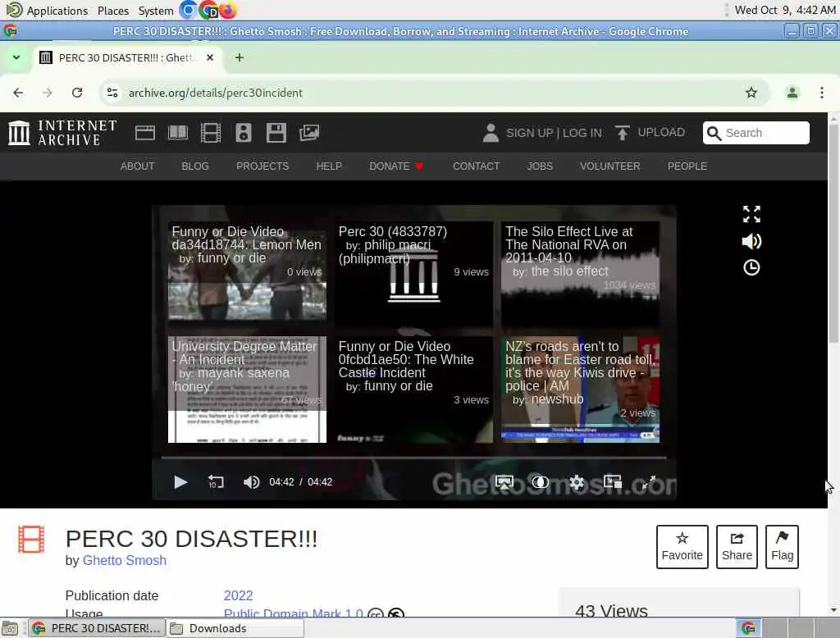Open the BLOG menu item
840x638 pixels.
[195, 166]
